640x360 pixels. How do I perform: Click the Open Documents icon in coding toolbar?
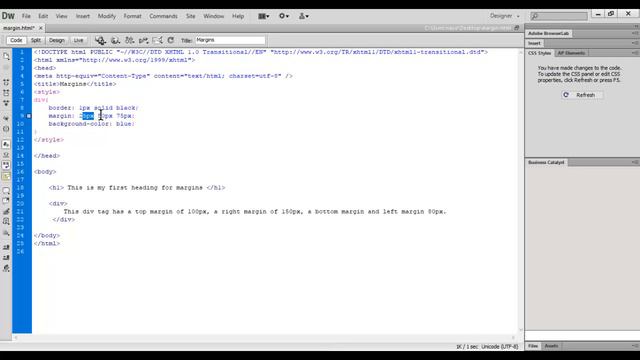(x=6, y=56)
